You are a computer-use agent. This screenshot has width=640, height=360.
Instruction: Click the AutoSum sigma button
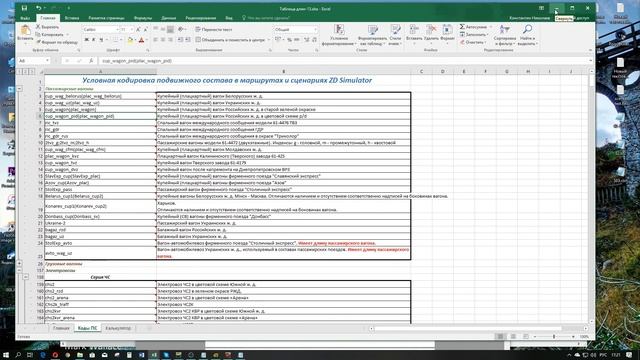point(462,27)
